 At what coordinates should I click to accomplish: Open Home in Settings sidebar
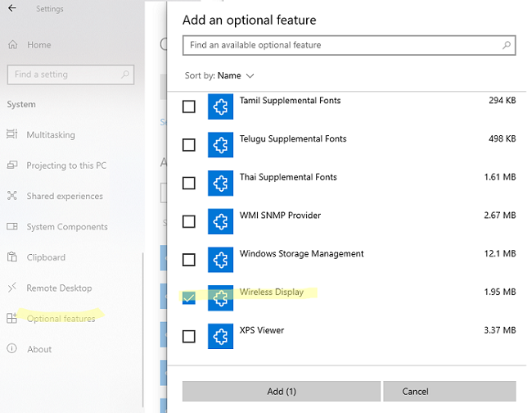point(39,45)
